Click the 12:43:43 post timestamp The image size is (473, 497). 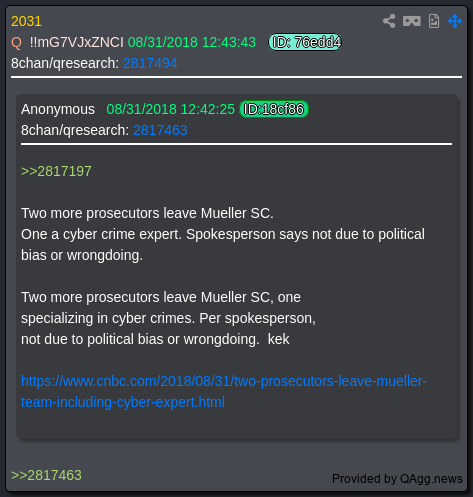tap(192, 42)
